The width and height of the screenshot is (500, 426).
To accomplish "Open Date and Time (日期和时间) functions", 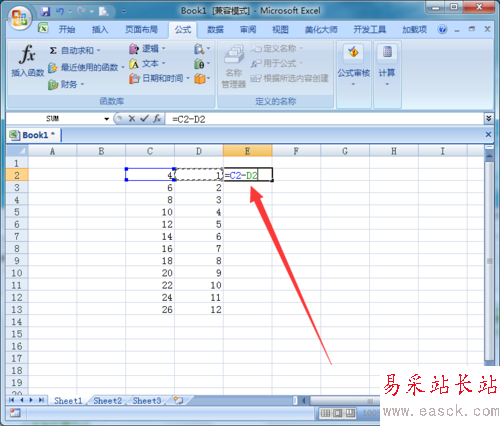I will [159, 78].
